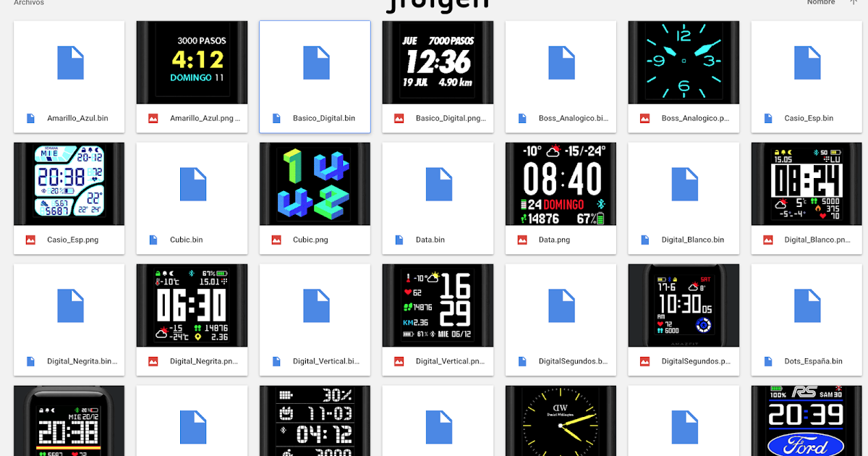Click the small red image icon beside Casio_Esp.png

tap(30, 240)
